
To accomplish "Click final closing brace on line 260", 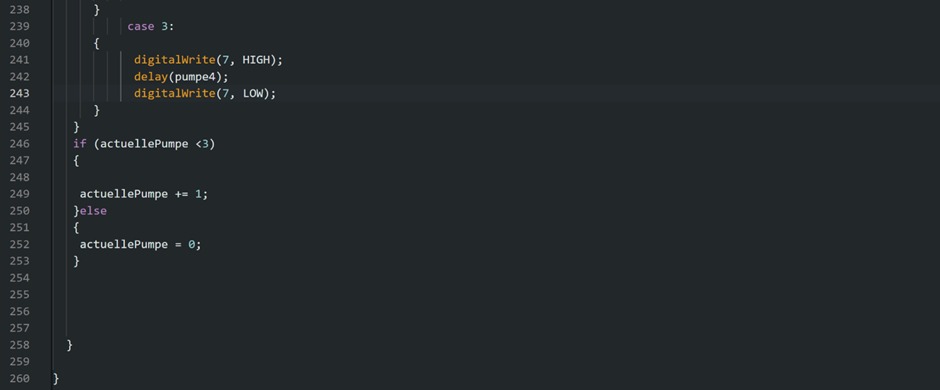I will click(56, 379).
